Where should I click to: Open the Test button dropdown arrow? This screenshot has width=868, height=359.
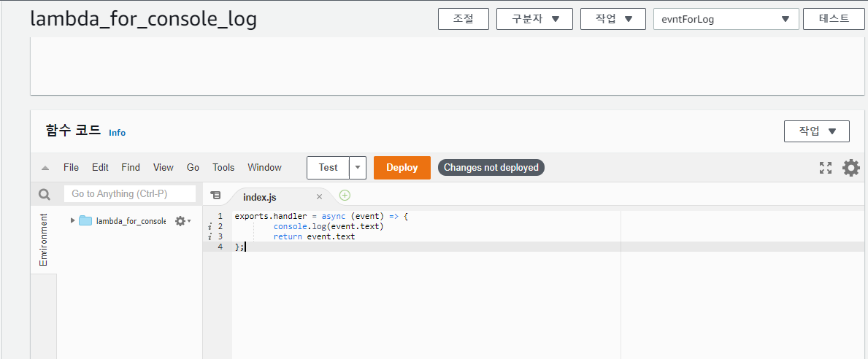click(x=358, y=168)
